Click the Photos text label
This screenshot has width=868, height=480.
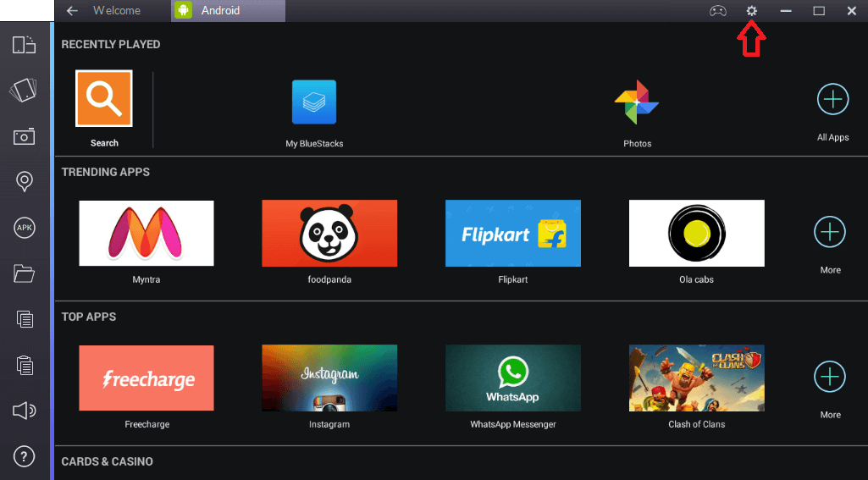pyautogui.click(x=637, y=143)
